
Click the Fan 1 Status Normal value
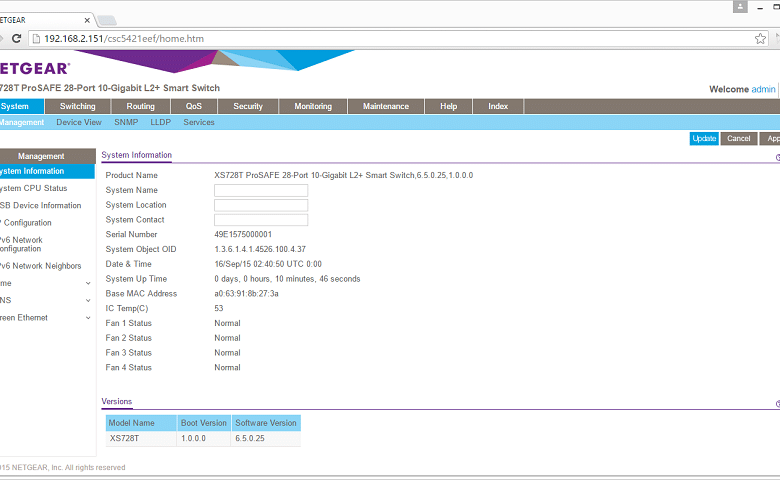click(227, 323)
